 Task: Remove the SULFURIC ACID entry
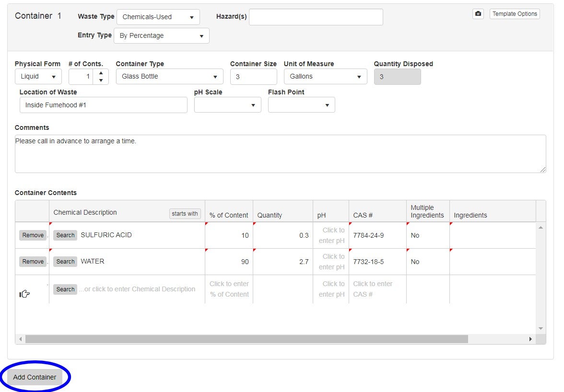tap(33, 235)
